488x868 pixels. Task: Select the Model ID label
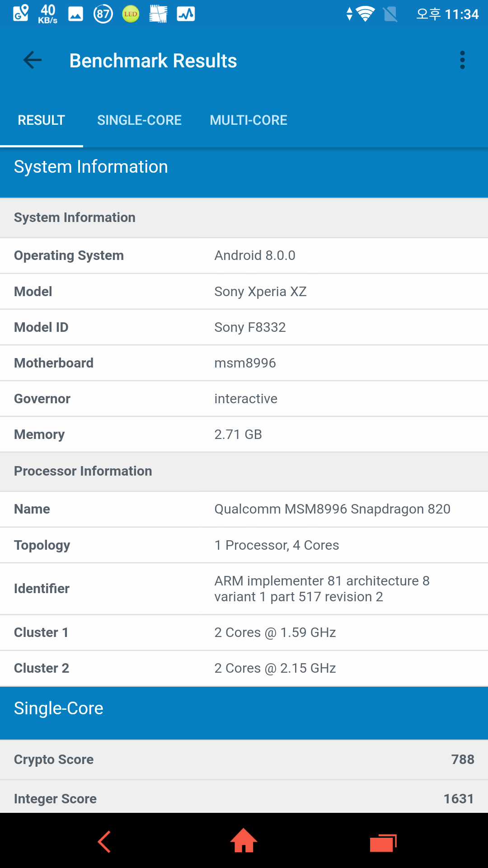click(x=41, y=327)
